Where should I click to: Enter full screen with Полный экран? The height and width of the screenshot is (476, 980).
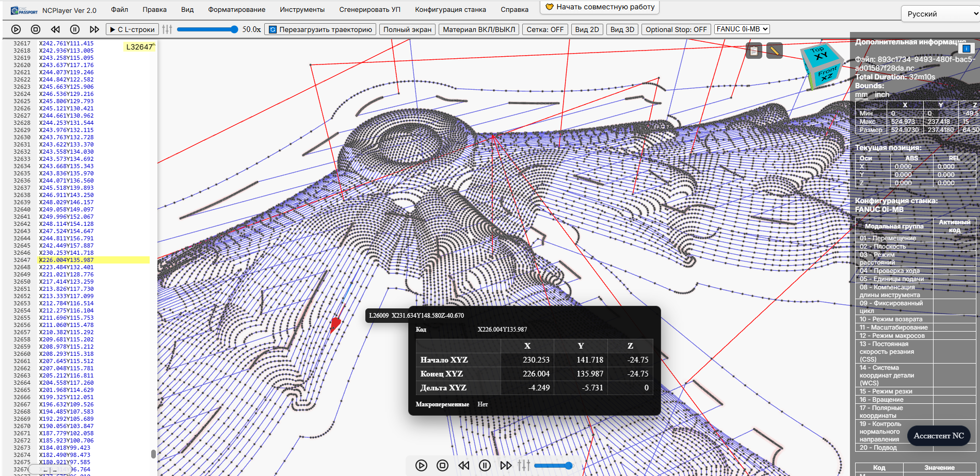point(407,29)
